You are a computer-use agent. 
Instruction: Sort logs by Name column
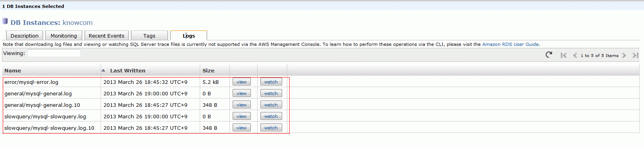tap(13, 70)
